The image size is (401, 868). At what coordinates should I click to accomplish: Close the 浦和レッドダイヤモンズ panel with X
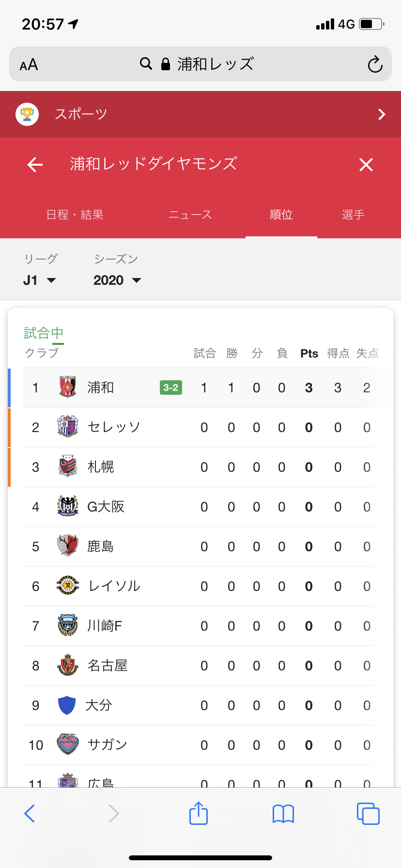(366, 165)
